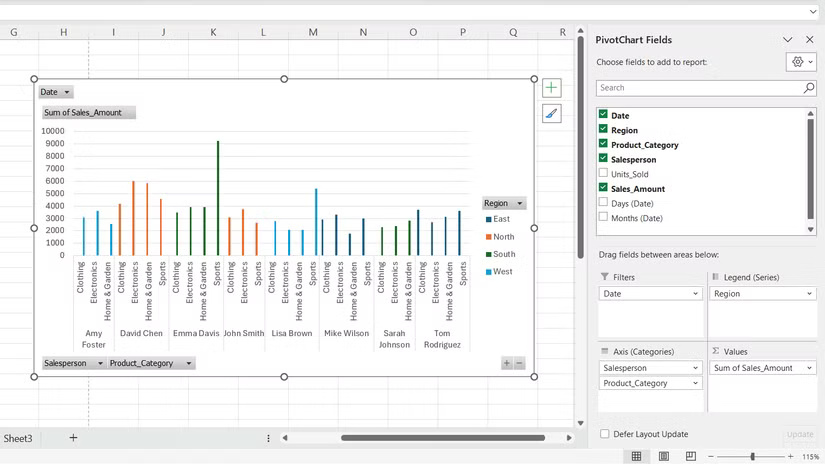Enable the Units_Sold field checkbox

pos(603,174)
